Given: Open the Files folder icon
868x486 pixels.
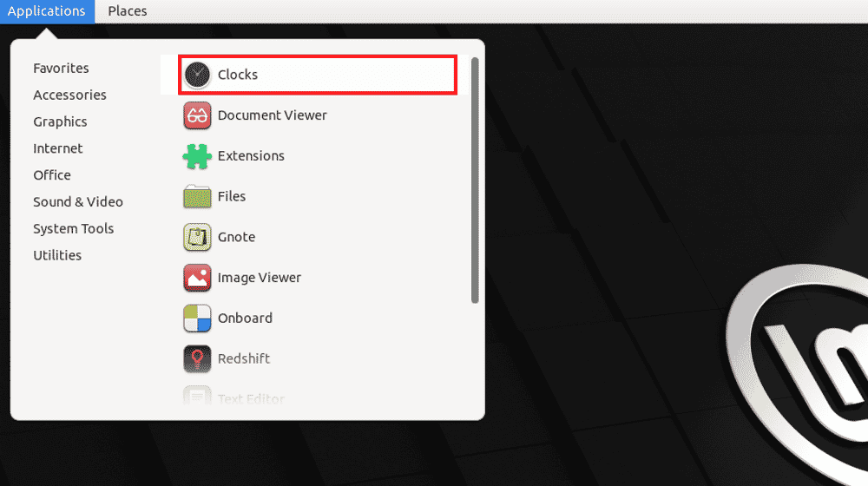Looking at the screenshot, I should tap(197, 196).
